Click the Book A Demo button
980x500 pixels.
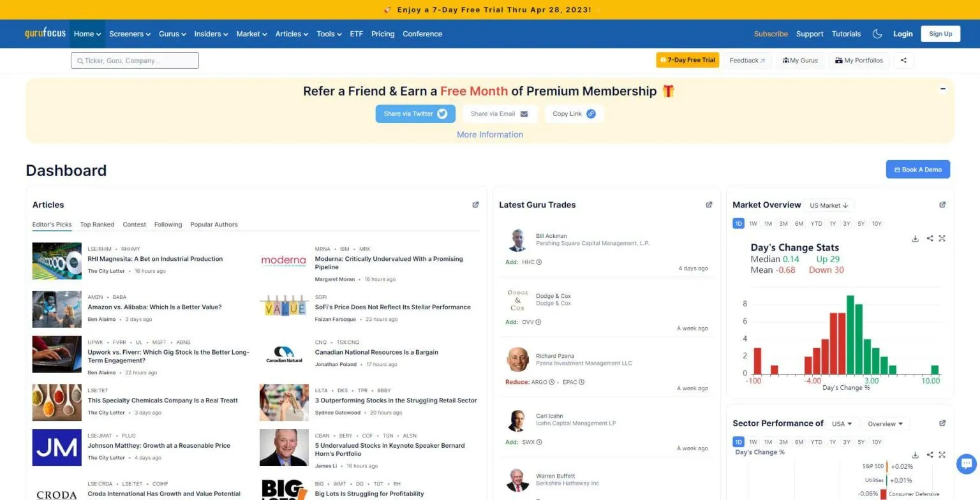click(917, 170)
